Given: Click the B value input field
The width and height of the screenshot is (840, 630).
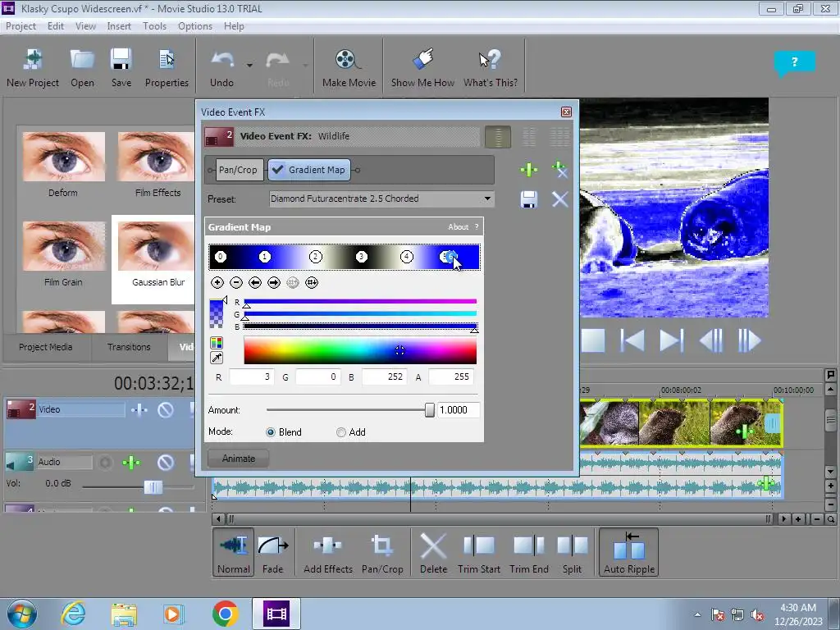Looking at the screenshot, I should (x=384, y=377).
